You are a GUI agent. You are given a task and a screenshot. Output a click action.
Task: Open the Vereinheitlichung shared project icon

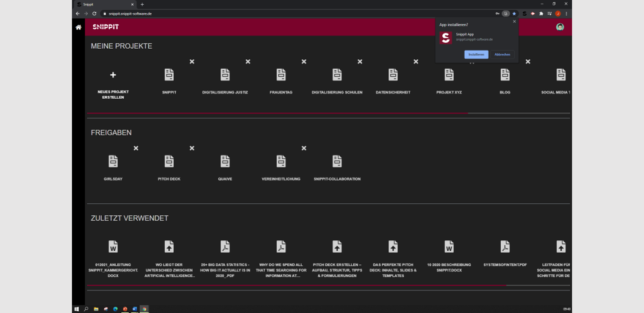coord(281,161)
